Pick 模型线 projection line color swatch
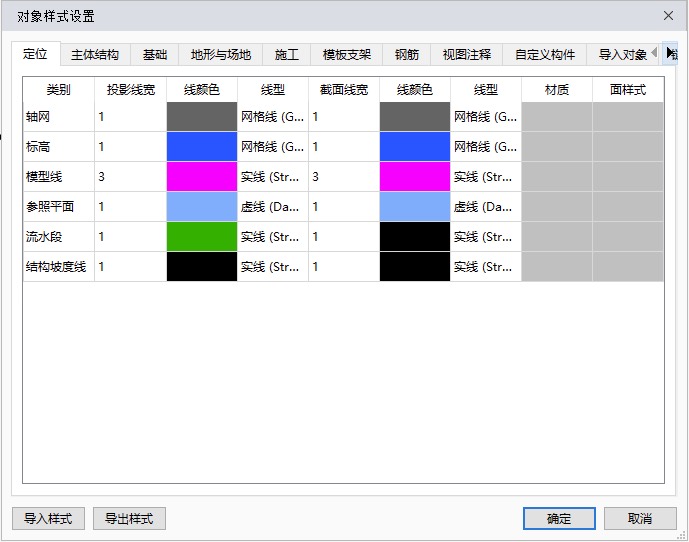 [202, 176]
